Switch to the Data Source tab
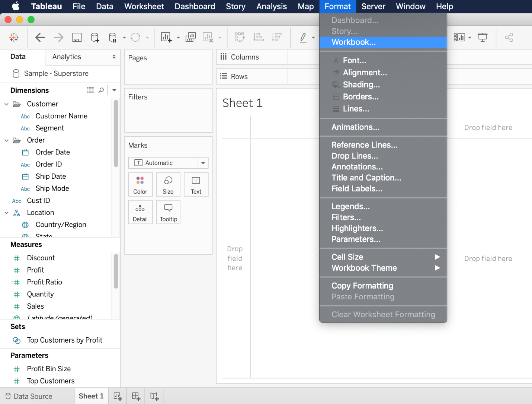This screenshot has width=532, height=404. coord(29,396)
